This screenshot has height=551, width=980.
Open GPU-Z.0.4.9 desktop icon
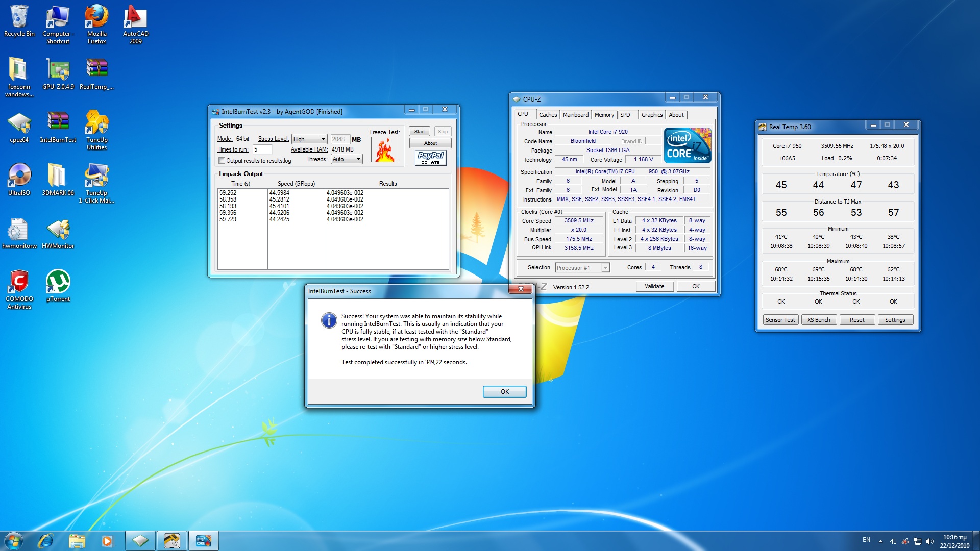coord(58,73)
